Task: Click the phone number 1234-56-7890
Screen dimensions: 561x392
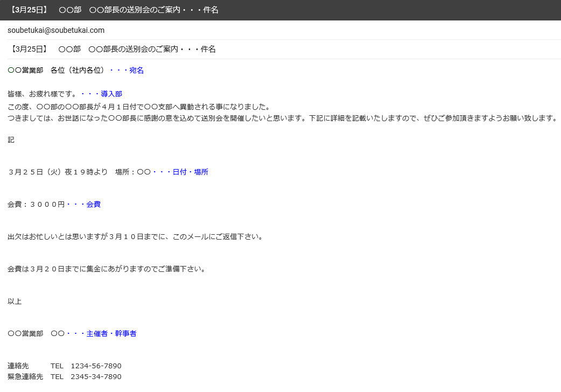Action: [x=96, y=366]
